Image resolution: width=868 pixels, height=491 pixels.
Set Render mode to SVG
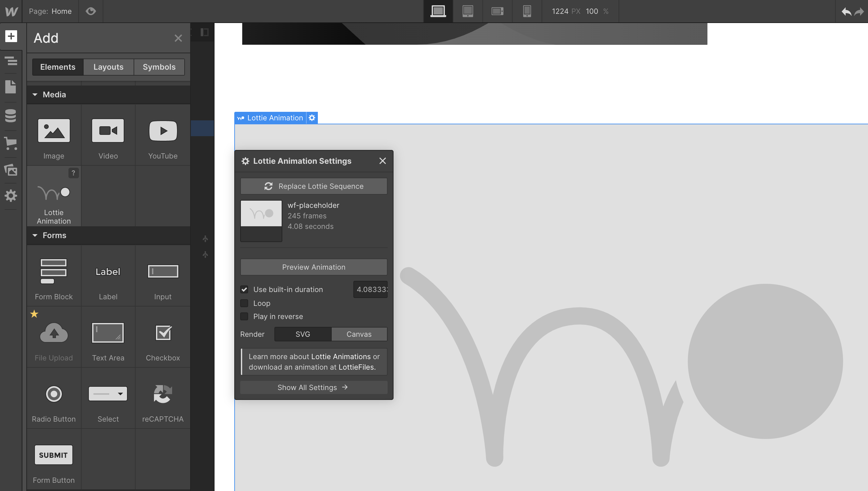coord(303,334)
